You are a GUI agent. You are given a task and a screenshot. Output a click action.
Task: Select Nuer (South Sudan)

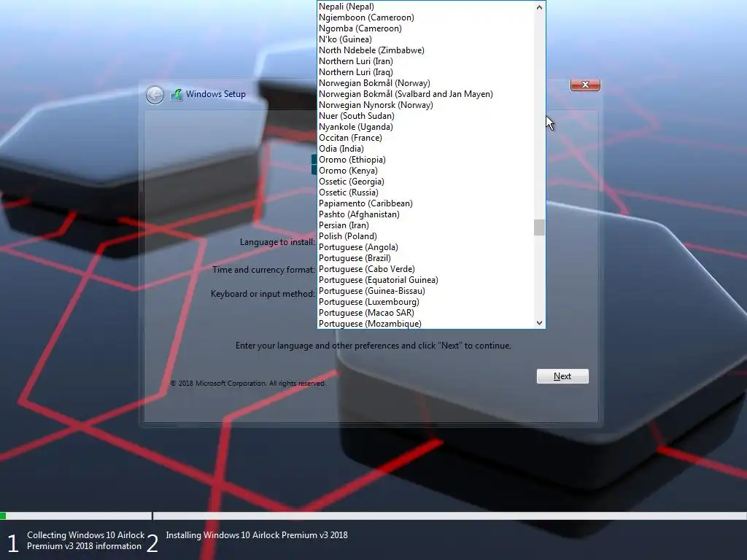[426, 116]
